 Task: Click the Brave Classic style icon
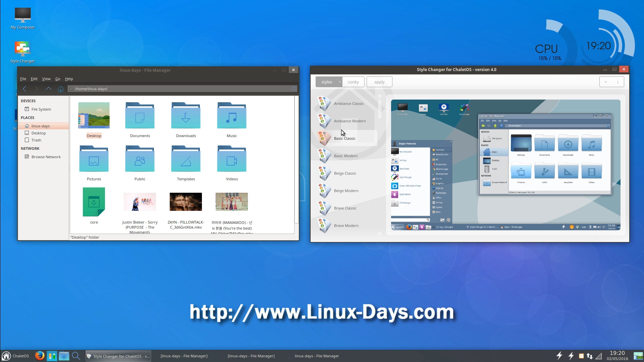click(324, 208)
